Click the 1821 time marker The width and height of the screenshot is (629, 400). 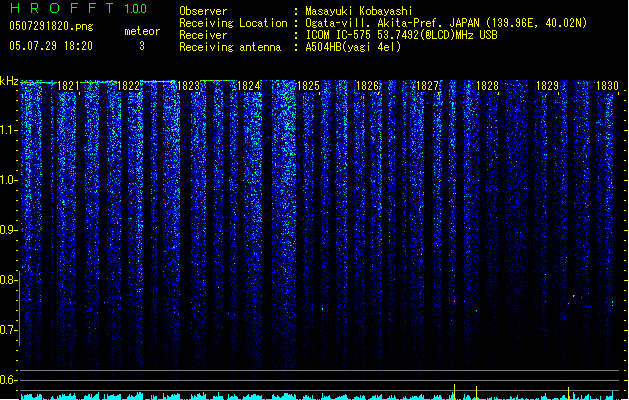68,86
